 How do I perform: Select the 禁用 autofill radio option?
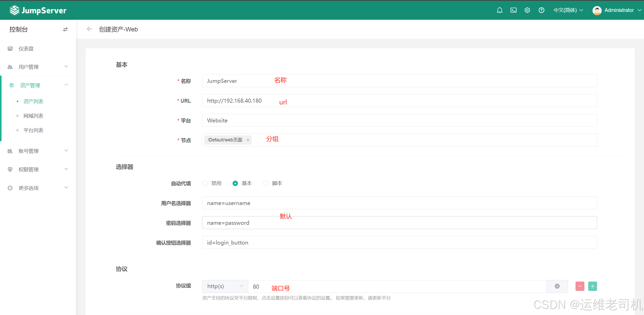pyautogui.click(x=205, y=183)
